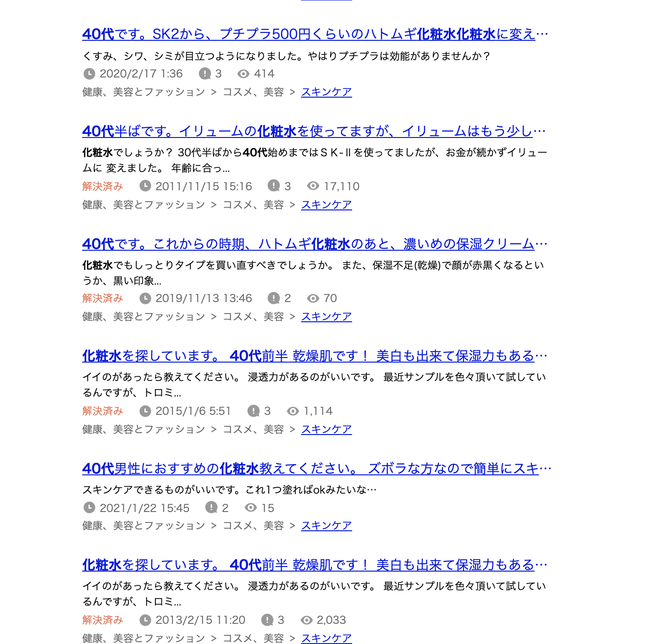The width and height of the screenshot is (652, 644).
Task: Click snippet くすみ、シワ、シミが目立つように
Action: [x=287, y=56]
